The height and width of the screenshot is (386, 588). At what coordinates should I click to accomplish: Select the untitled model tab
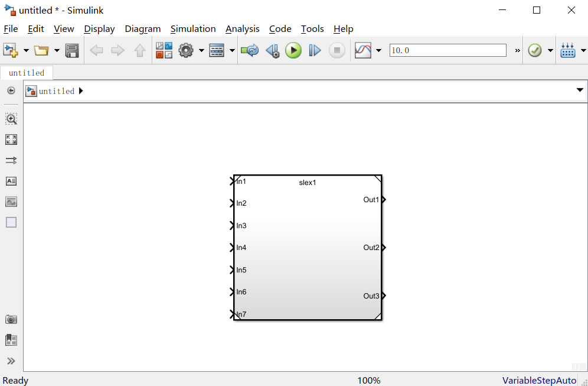27,73
